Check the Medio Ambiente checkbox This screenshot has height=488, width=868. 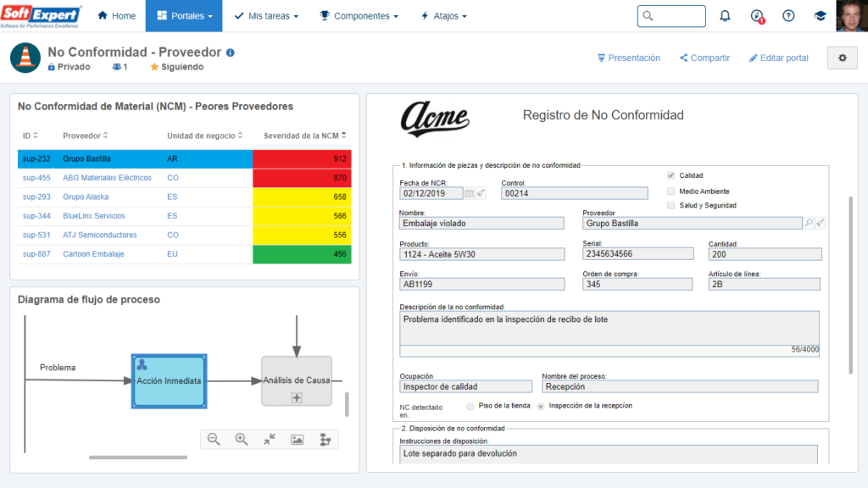pyautogui.click(x=671, y=191)
